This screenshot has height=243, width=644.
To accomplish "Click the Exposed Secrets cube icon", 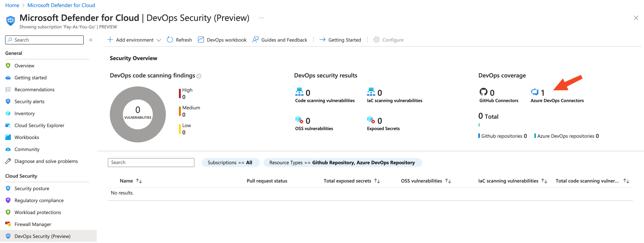I will tap(371, 120).
